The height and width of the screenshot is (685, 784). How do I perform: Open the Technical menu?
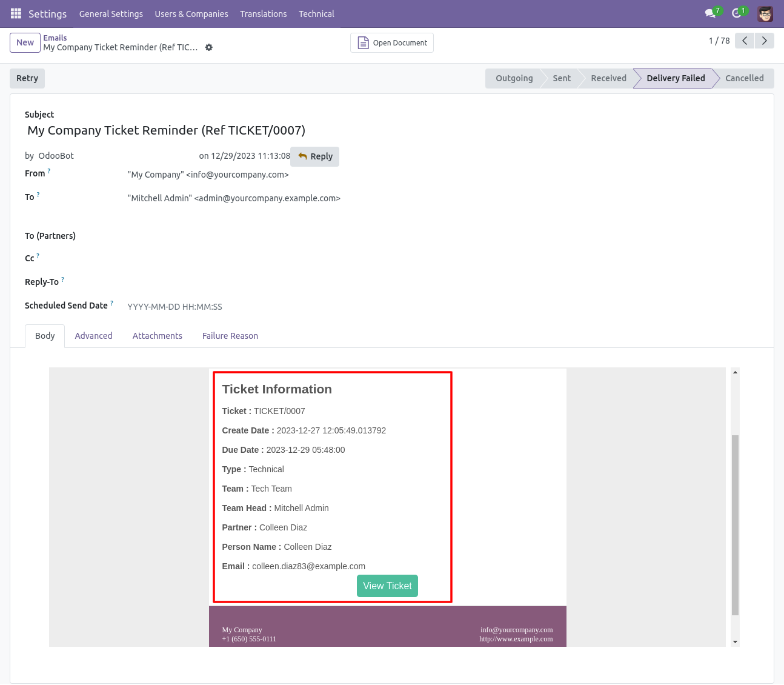coord(316,13)
